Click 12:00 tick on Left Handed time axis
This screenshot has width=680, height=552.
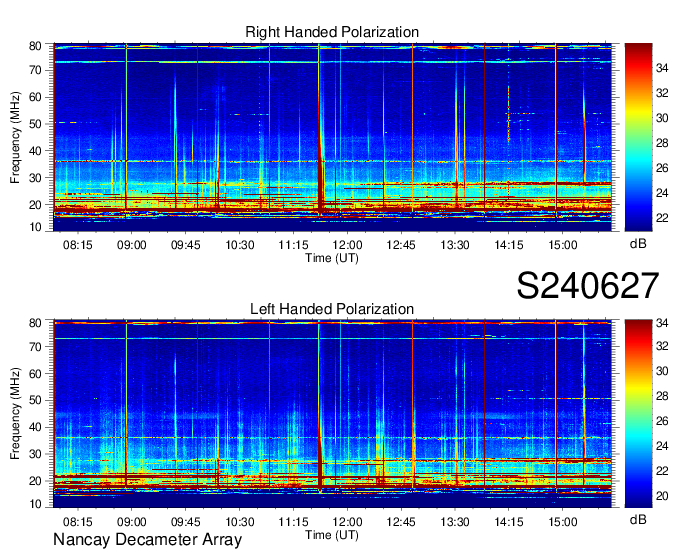(347, 522)
